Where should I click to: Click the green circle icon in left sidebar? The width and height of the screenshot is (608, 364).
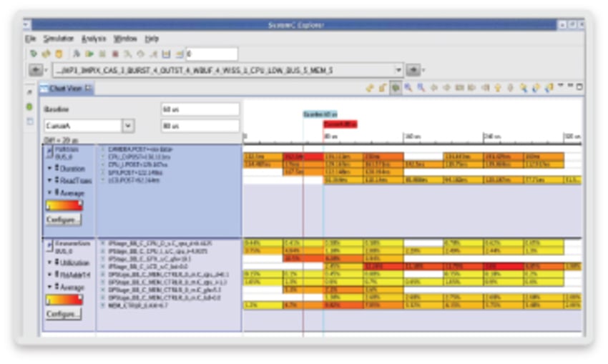(x=29, y=107)
